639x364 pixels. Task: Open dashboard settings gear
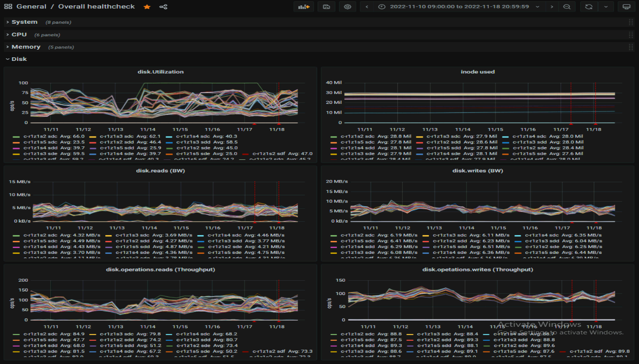pyautogui.click(x=348, y=7)
